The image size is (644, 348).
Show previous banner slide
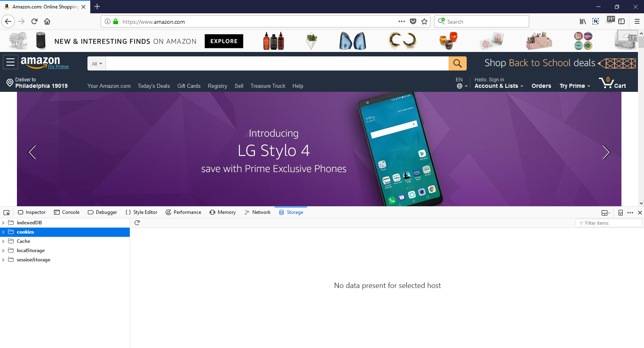[x=32, y=152]
